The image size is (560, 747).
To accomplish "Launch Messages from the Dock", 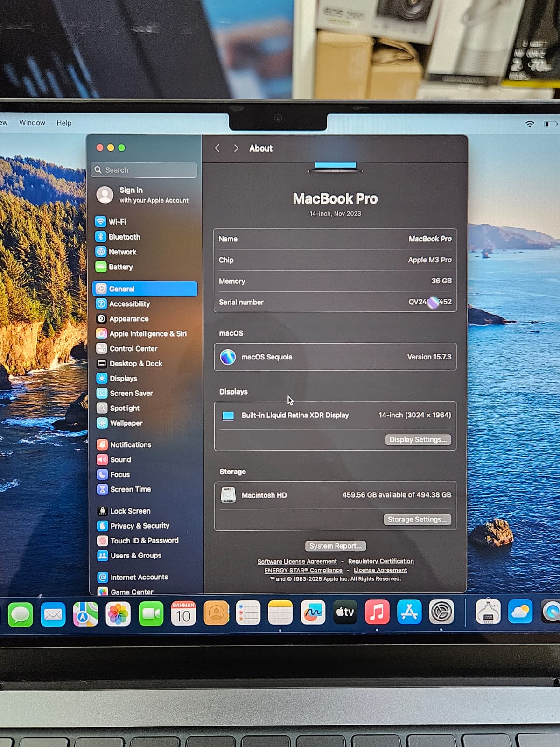I will click(20, 614).
